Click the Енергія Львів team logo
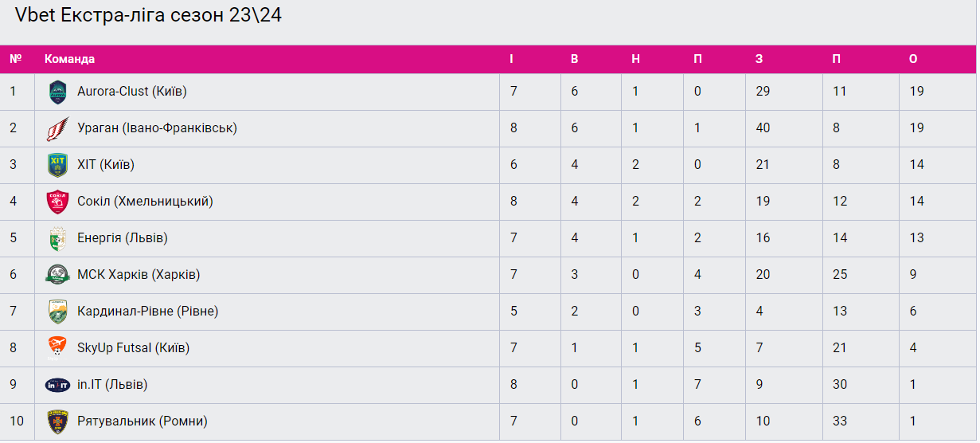The height and width of the screenshot is (443, 980). pyautogui.click(x=58, y=239)
